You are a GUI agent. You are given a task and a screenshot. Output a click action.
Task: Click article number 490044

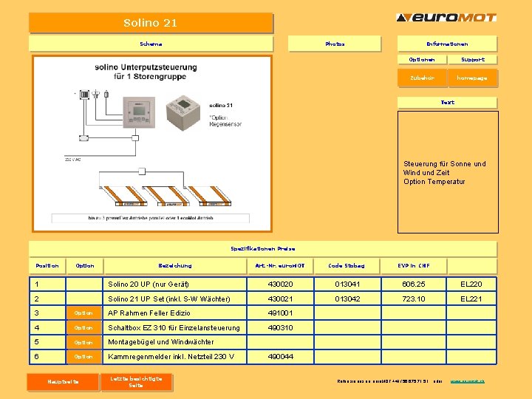click(280, 357)
